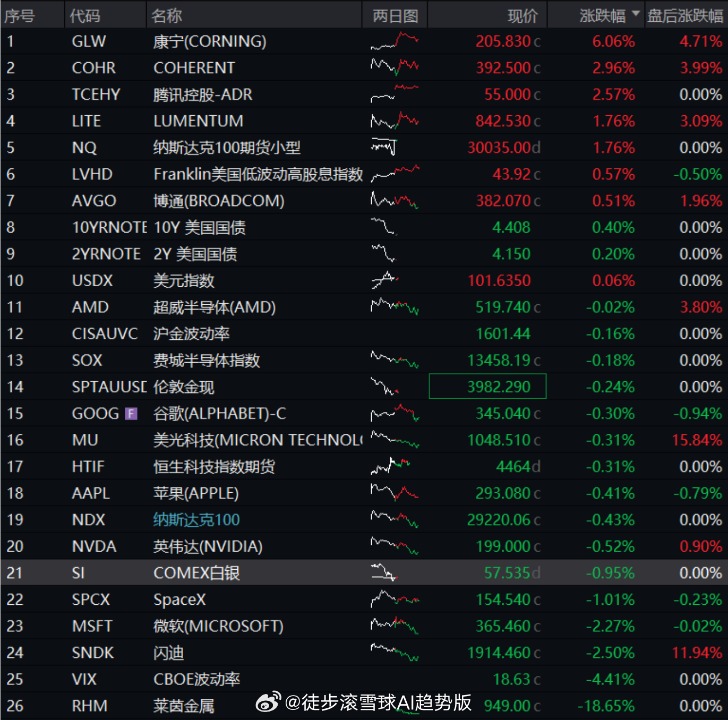Screen dimensions: 728x720
Task: Open the TCEHY two-day mini chart
Action: 395,95
